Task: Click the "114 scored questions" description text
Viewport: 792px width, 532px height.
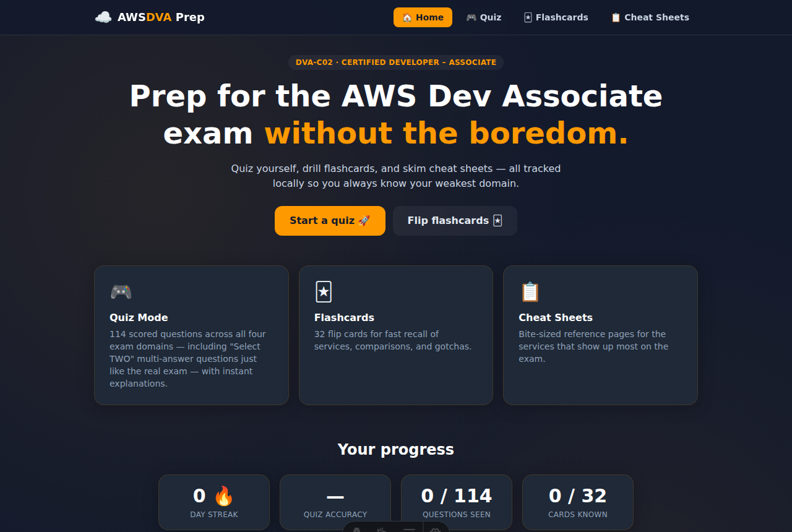Action: [187, 359]
